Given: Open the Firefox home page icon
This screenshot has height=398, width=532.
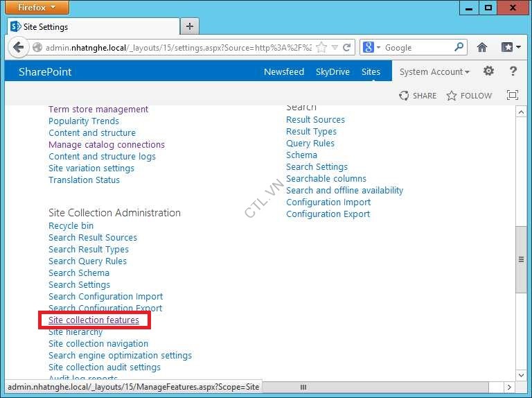Looking at the screenshot, I should [482, 48].
